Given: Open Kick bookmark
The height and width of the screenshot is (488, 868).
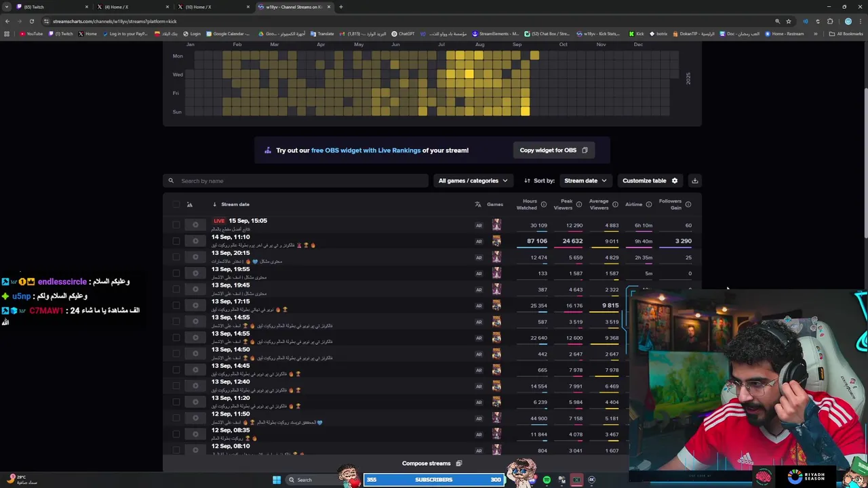Looking at the screenshot, I should click(636, 34).
